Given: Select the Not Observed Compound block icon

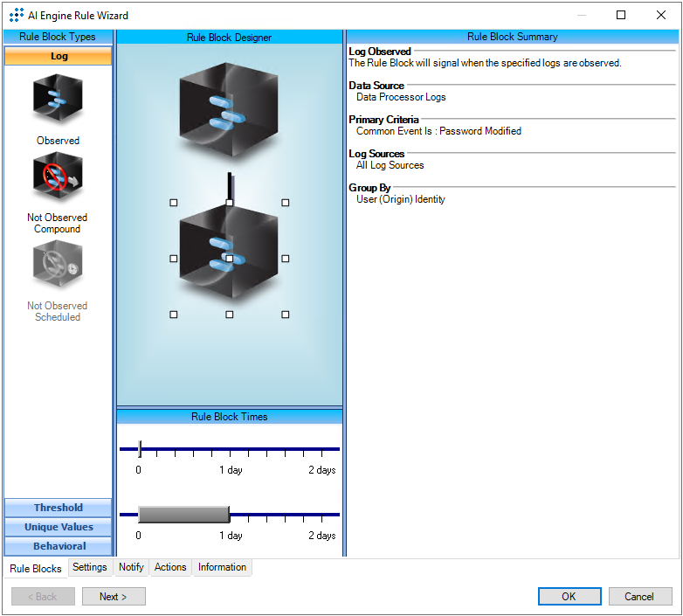Looking at the screenshot, I should click(x=58, y=177).
